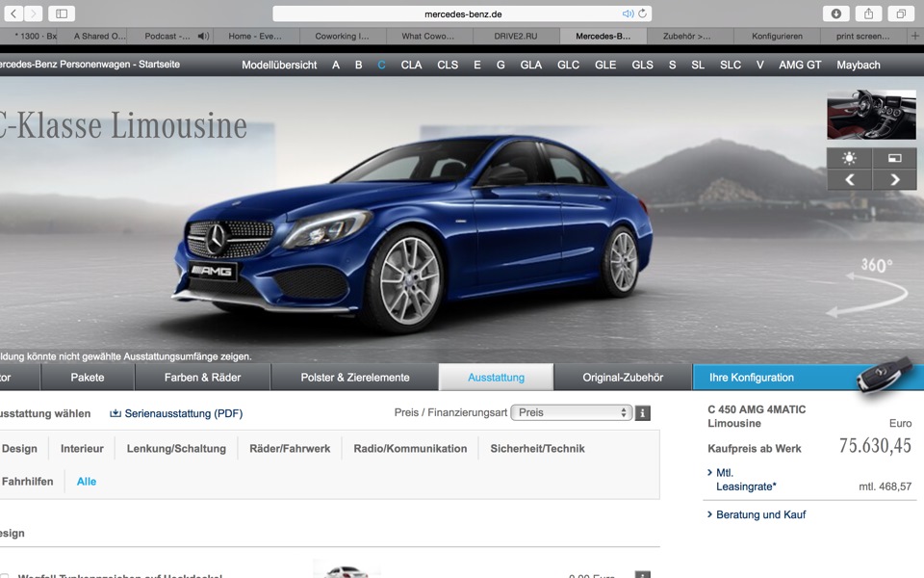Show Alle equipment categories
This screenshot has width=924, height=578.
tap(86, 482)
